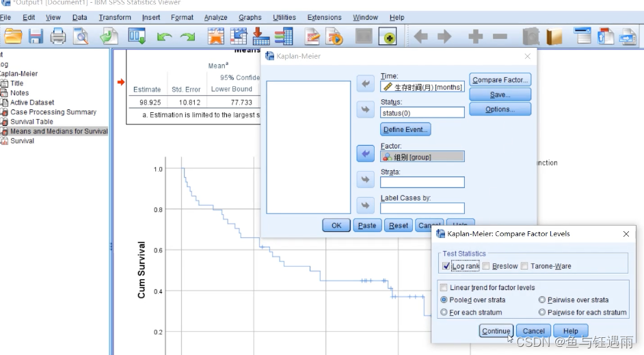The image size is (644, 355).
Task: Open the Graphs menu
Action: 250,17
